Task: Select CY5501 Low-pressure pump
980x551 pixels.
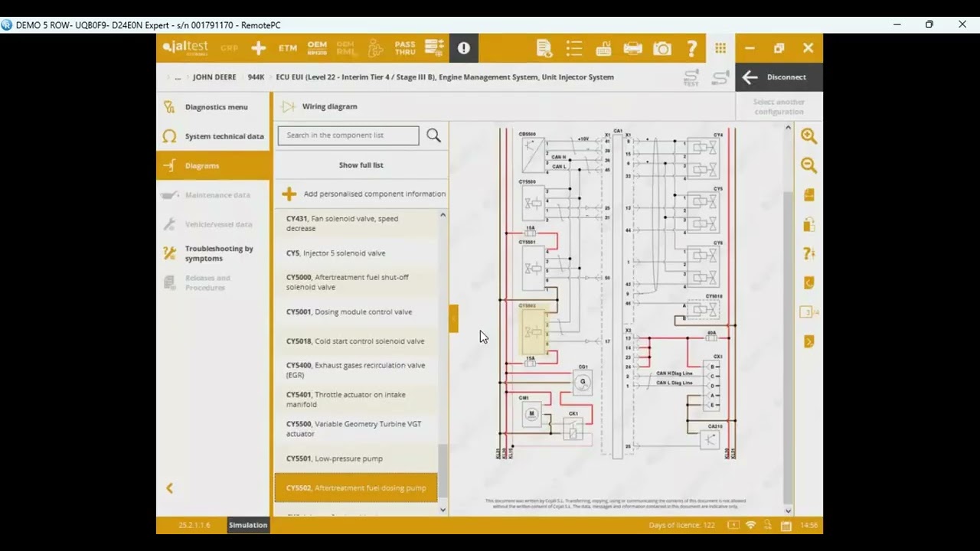Action: pyautogui.click(x=356, y=458)
